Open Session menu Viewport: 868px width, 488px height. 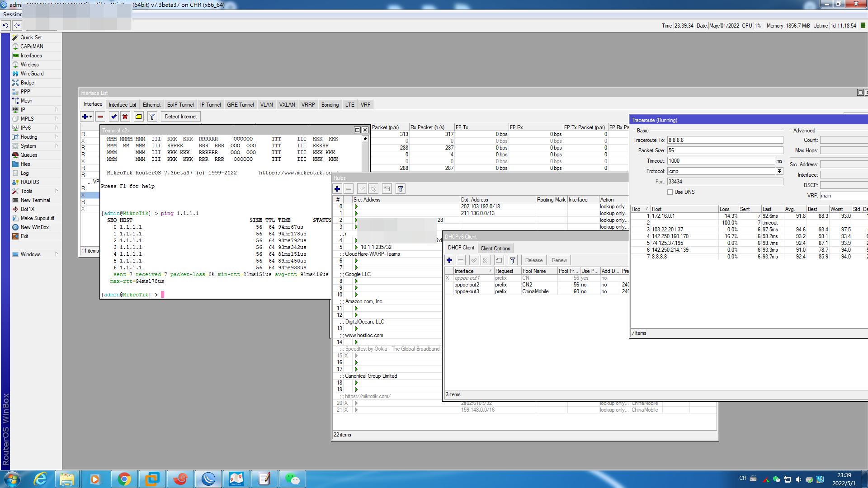tap(12, 14)
